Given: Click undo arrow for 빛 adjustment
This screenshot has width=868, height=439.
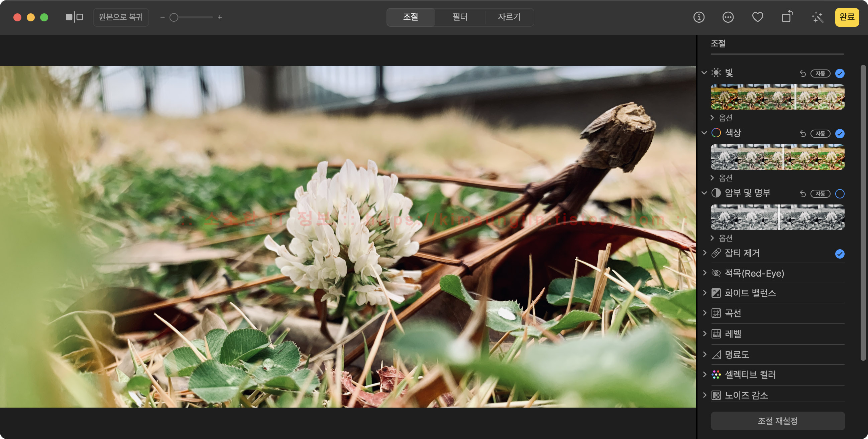Looking at the screenshot, I should [x=802, y=74].
